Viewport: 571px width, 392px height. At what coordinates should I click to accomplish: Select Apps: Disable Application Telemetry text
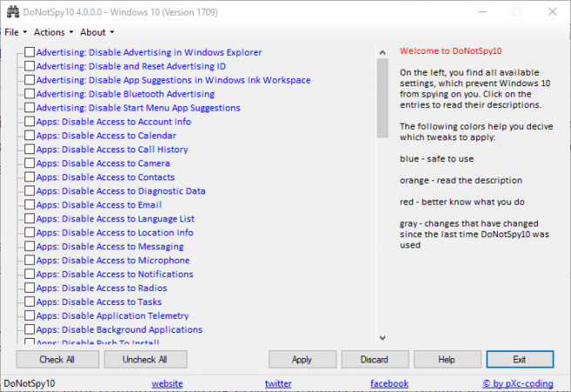click(x=112, y=315)
